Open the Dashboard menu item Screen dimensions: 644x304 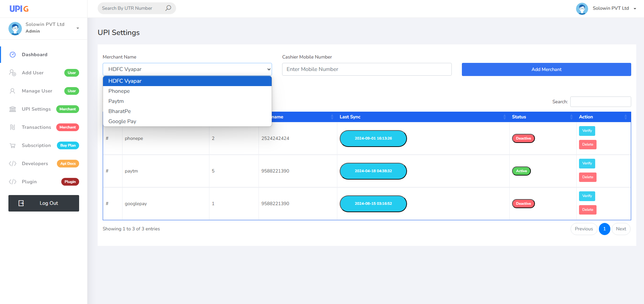pyautogui.click(x=44, y=54)
